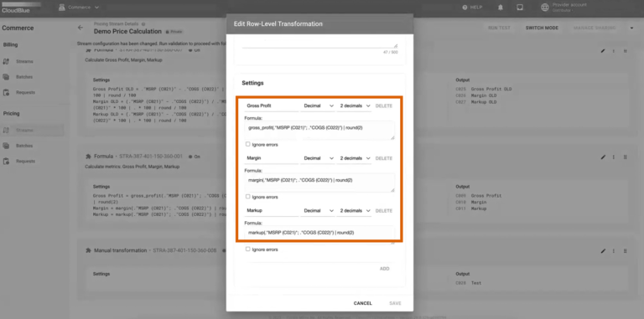Click the Billing Batches icon
644x319 pixels.
[x=6, y=77]
